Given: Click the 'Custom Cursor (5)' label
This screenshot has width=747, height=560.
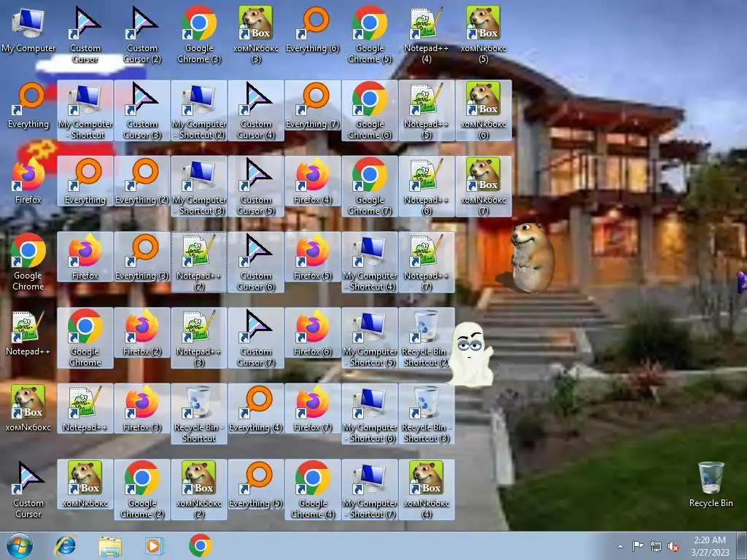Looking at the screenshot, I should pyautogui.click(x=256, y=205).
